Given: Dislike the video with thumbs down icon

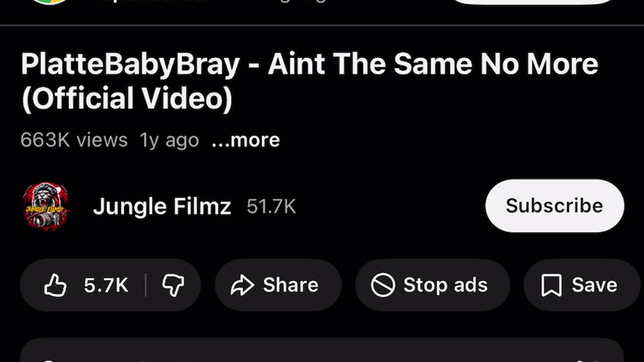Looking at the screenshot, I should click(173, 285).
